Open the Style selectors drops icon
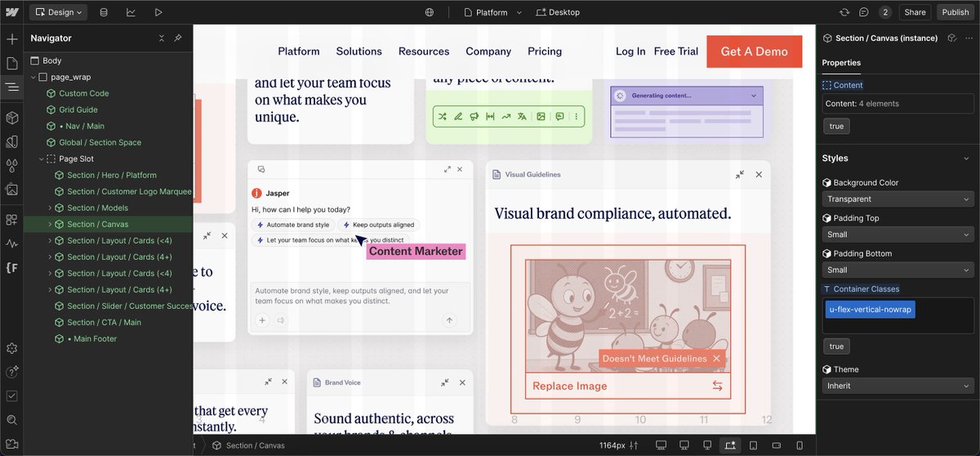980x456 pixels. 11,165
